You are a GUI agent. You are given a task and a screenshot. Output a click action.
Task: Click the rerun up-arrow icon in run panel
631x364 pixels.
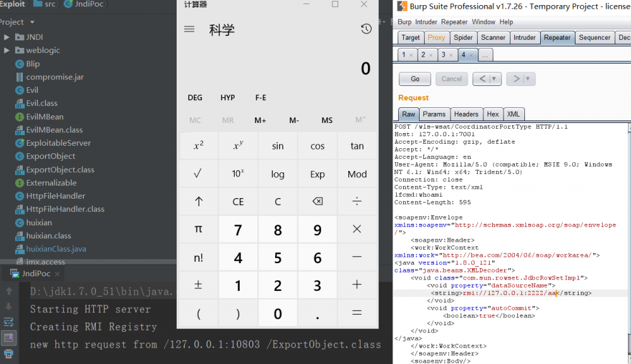(x=9, y=291)
